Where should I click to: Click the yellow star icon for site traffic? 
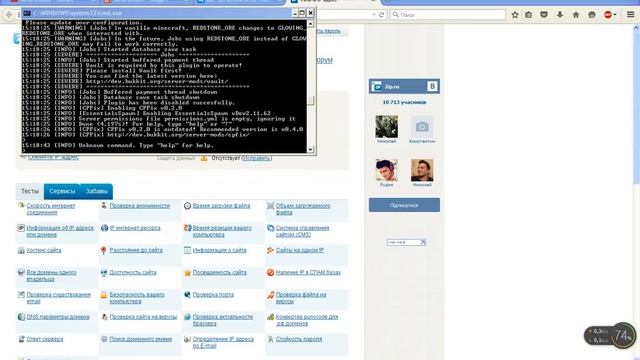pos(187,273)
